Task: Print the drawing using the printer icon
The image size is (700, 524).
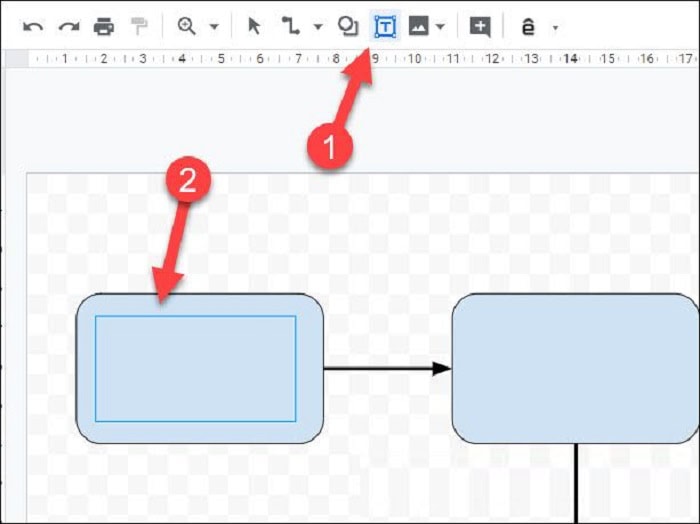Action: (104, 27)
